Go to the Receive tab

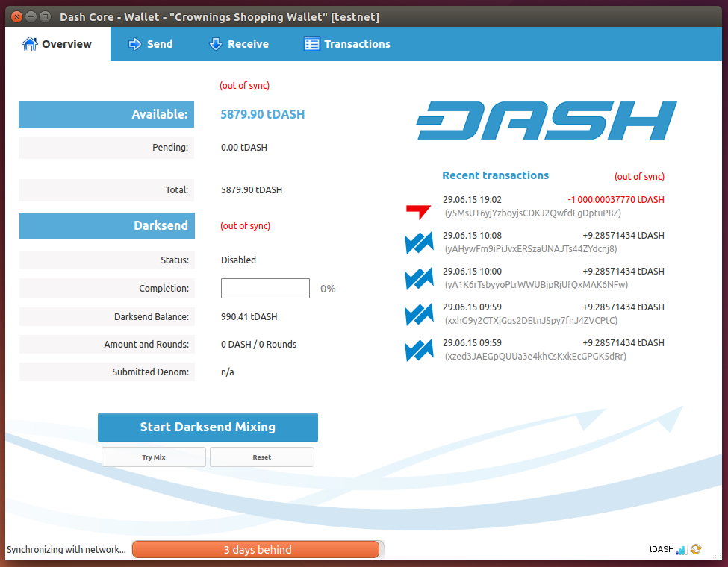point(239,44)
